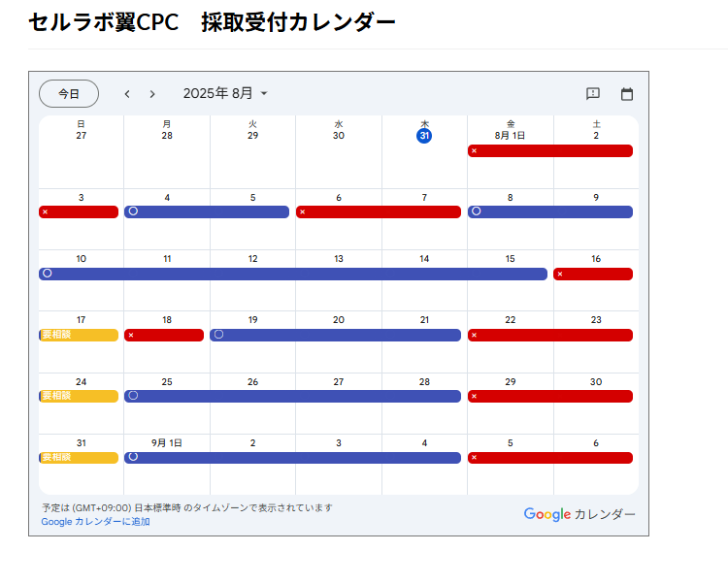Click the Google カレンダー logo
The width and height of the screenshot is (728, 584).
pos(579,514)
